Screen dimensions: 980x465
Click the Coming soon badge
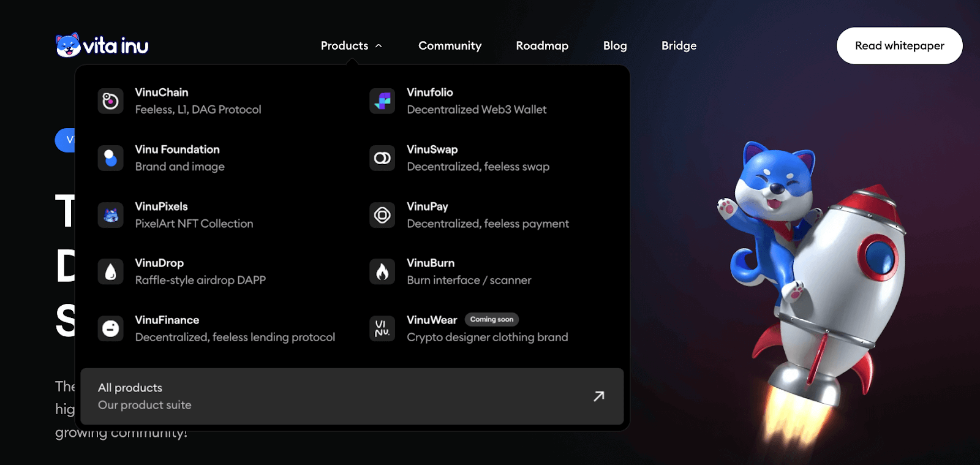pyautogui.click(x=491, y=319)
